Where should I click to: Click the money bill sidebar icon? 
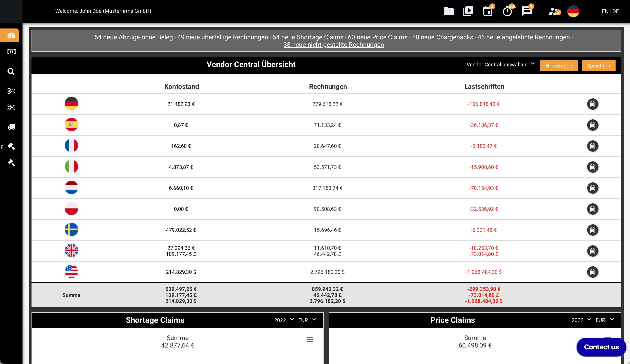click(x=11, y=52)
